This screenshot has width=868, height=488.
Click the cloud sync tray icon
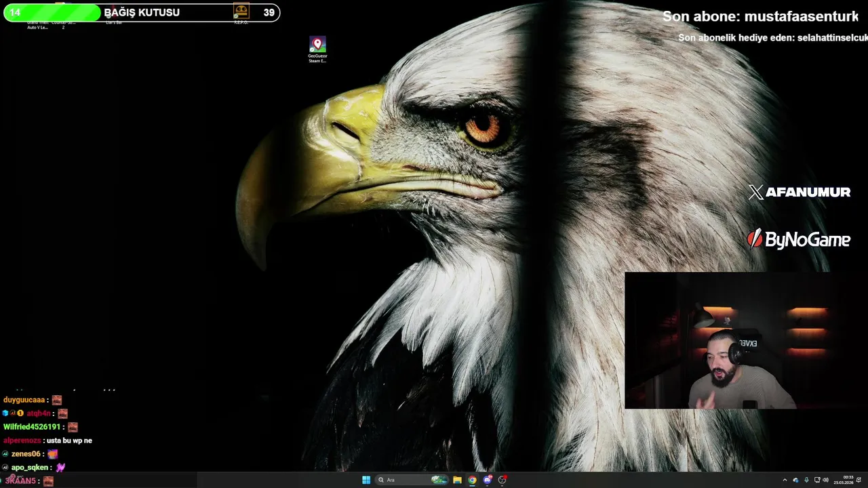(796, 480)
